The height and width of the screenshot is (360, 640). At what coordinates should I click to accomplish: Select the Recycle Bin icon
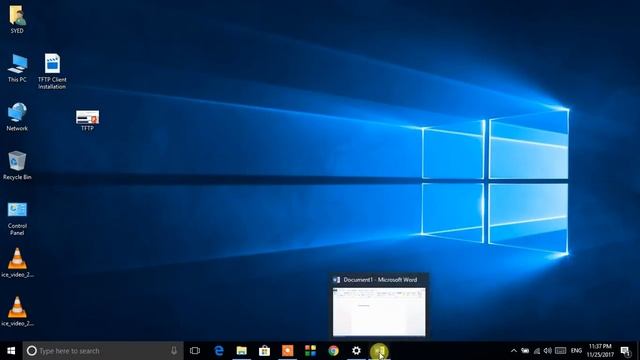17,165
